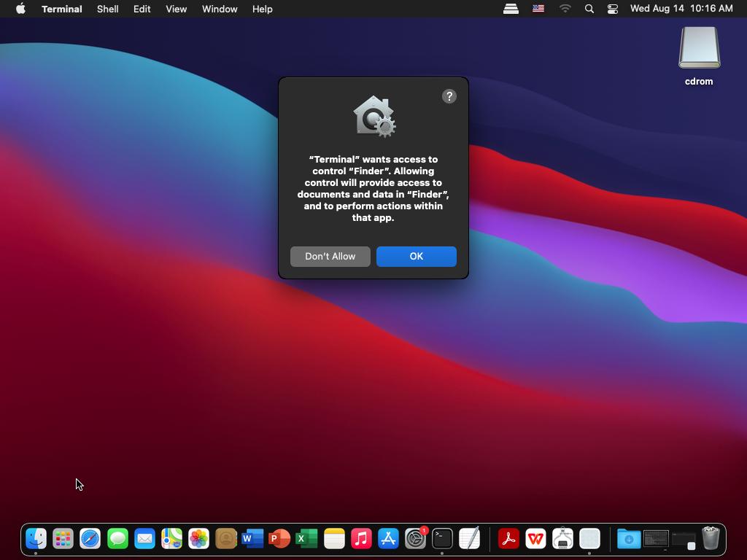Click OK to allow Terminal access

coord(416,256)
